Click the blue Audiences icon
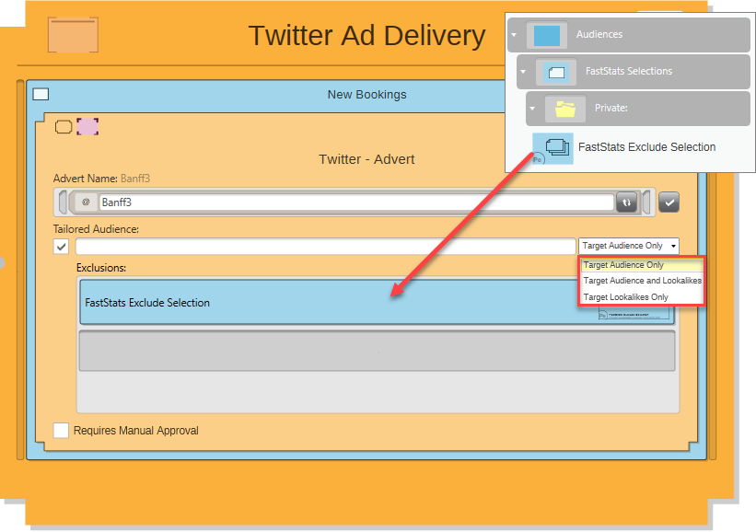The image size is (756, 532). [547, 35]
